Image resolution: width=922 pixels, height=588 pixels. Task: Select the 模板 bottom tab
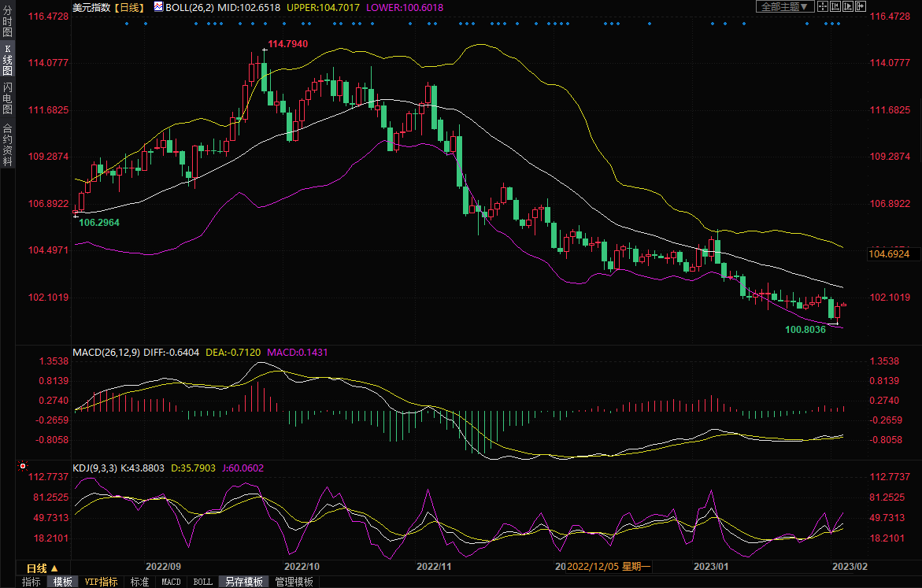tap(62, 582)
